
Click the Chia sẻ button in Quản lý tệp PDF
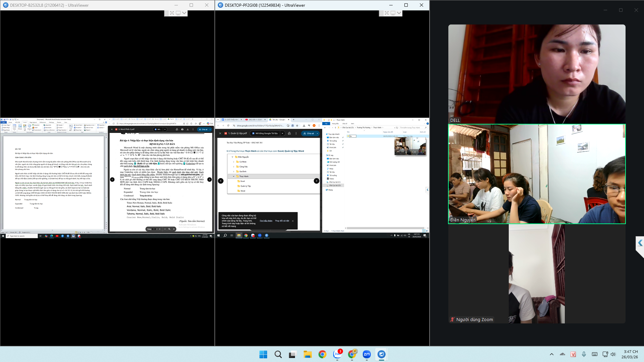coord(309,134)
